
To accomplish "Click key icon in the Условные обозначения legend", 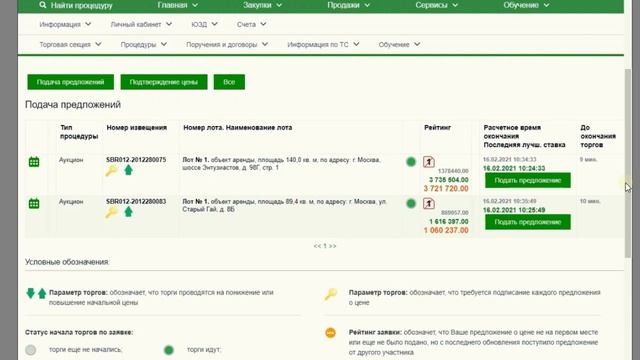I will [331, 293].
